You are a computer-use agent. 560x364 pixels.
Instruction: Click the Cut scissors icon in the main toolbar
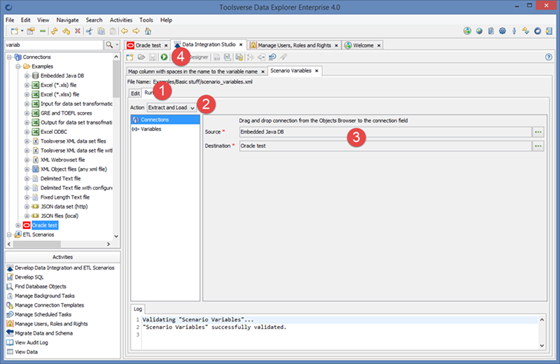tap(89, 31)
